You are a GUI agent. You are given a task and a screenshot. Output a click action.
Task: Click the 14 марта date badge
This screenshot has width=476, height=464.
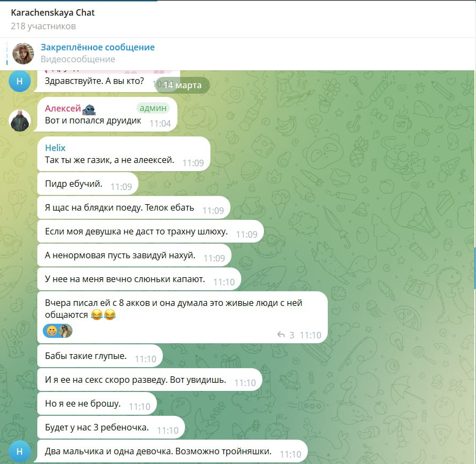pos(183,85)
